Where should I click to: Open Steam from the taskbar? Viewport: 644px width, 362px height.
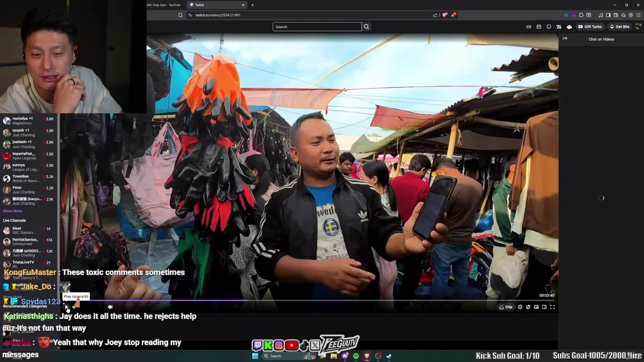click(389, 356)
